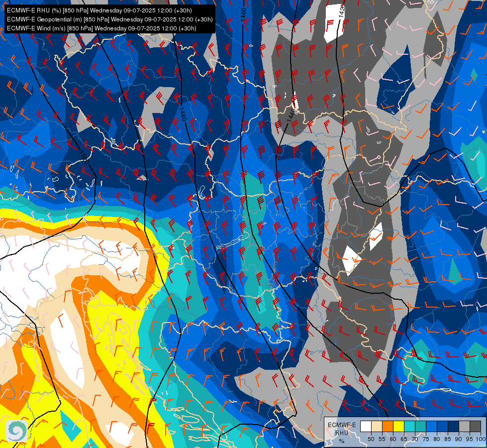Click the 1420 geopotential contour label
Viewport: 487px width, 448px height.
342,11
